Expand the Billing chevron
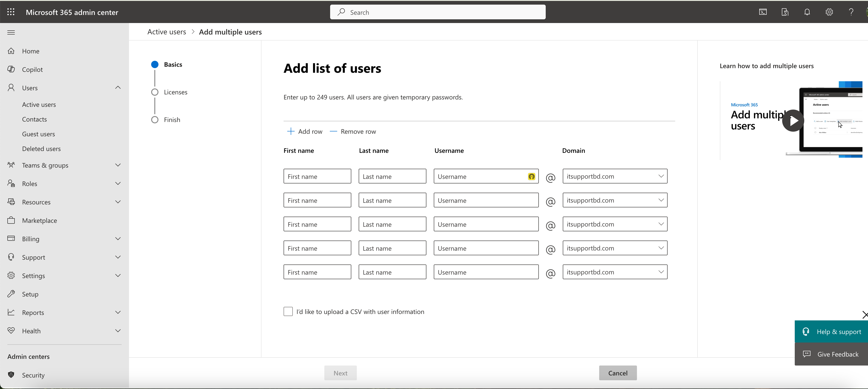This screenshot has width=868, height=389. click(117, 238)
